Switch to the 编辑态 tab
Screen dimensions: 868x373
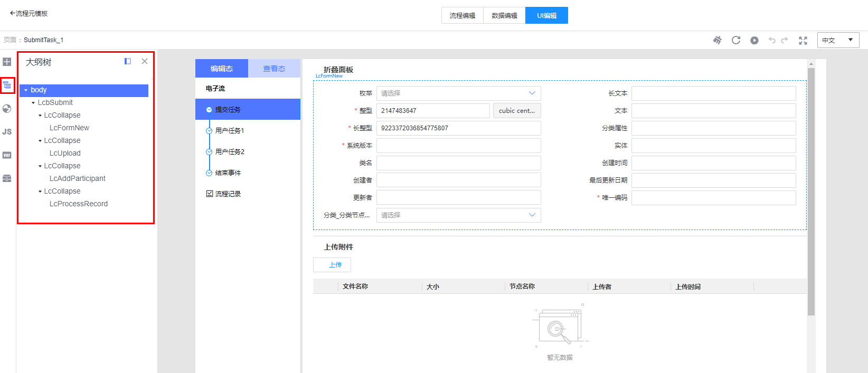[222, 69]
